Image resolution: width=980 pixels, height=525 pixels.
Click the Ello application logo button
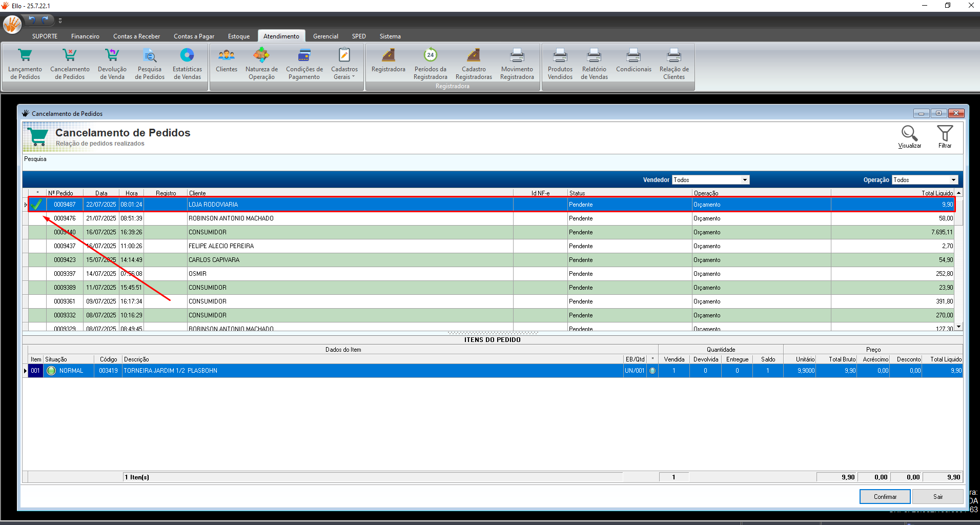point(12,24)
